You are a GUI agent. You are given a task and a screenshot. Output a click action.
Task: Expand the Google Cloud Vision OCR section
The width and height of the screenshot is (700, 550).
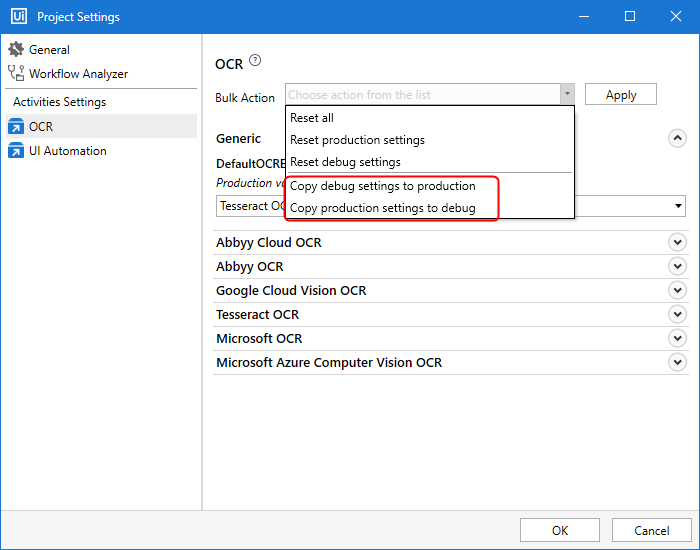click(677, 290)
